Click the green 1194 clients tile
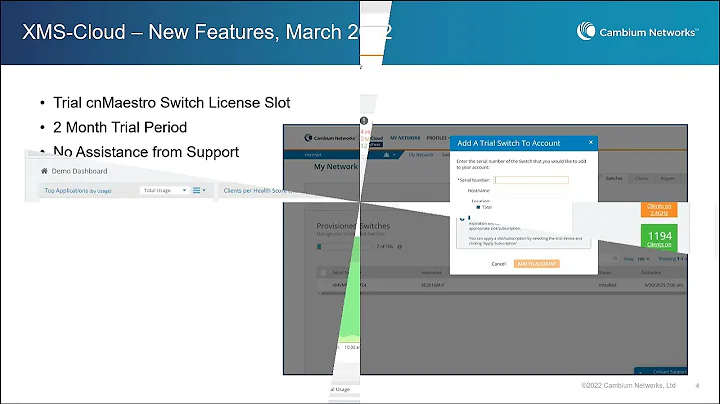Screen dimensions: 720x404 pyautogui.click(x=659, y=238)
